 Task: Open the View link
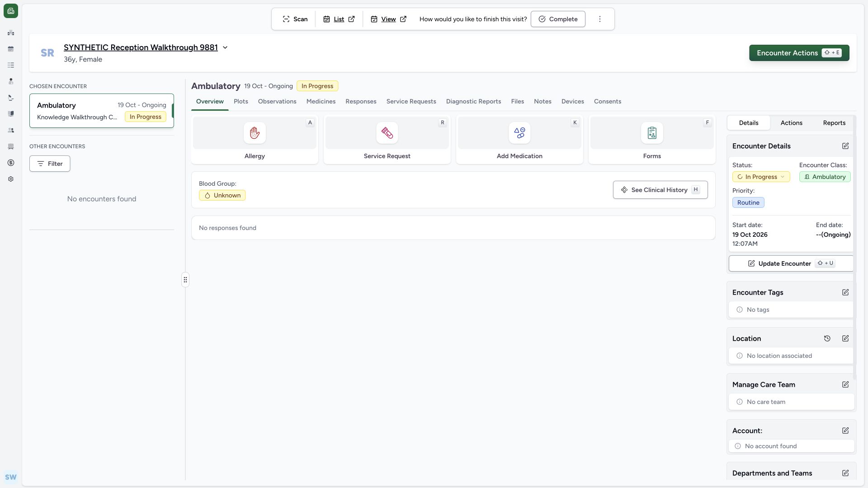pos(389,19)
